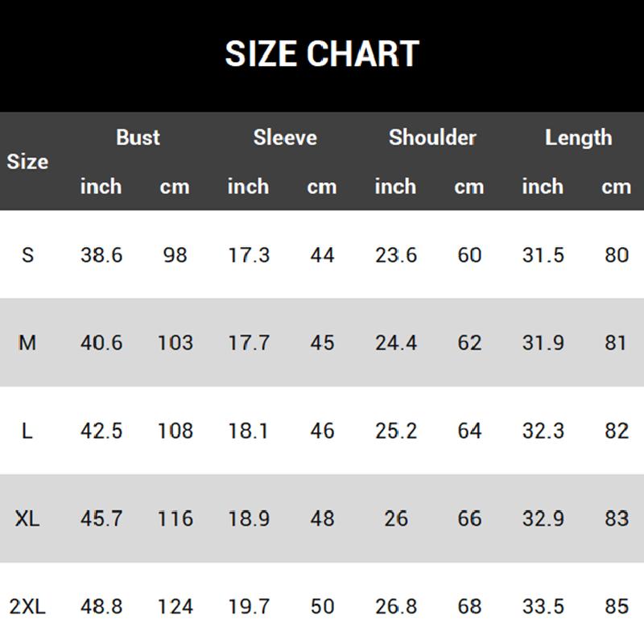Select the L size row label
This screenshot has width=644, height=644.
(x=27, y=431)
